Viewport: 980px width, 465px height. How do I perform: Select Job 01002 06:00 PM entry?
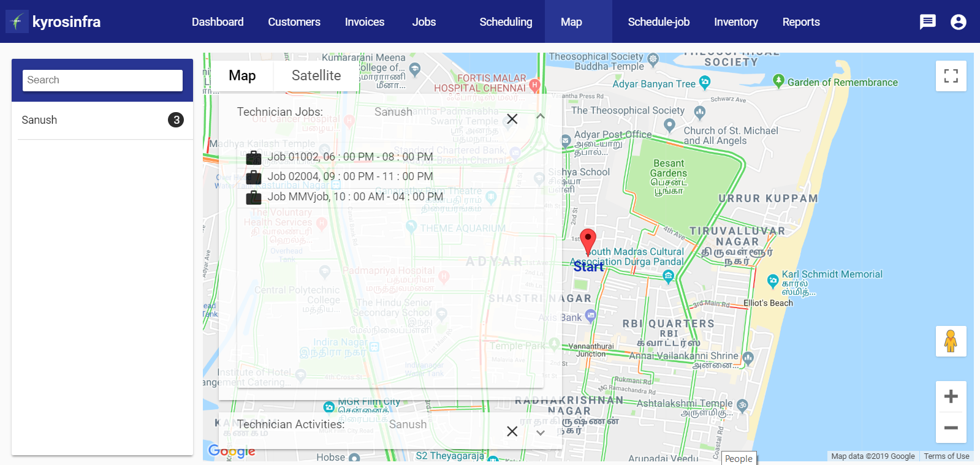(x=390, y=157)
